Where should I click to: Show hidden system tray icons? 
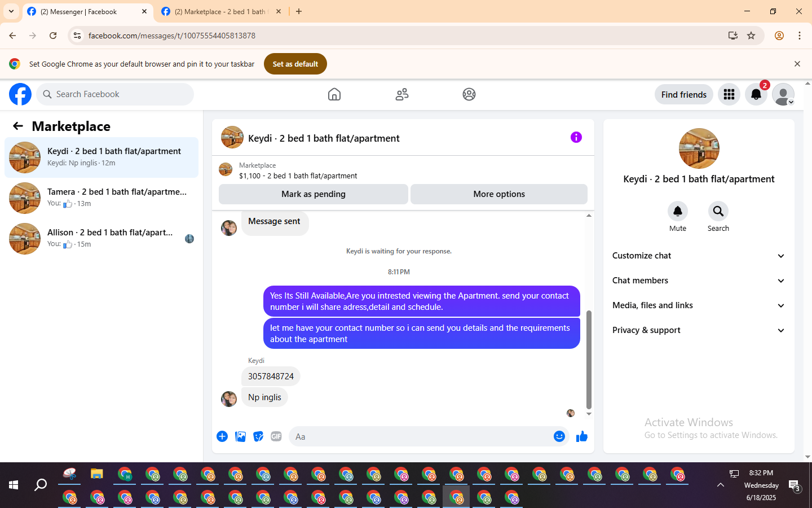(721, 485)
